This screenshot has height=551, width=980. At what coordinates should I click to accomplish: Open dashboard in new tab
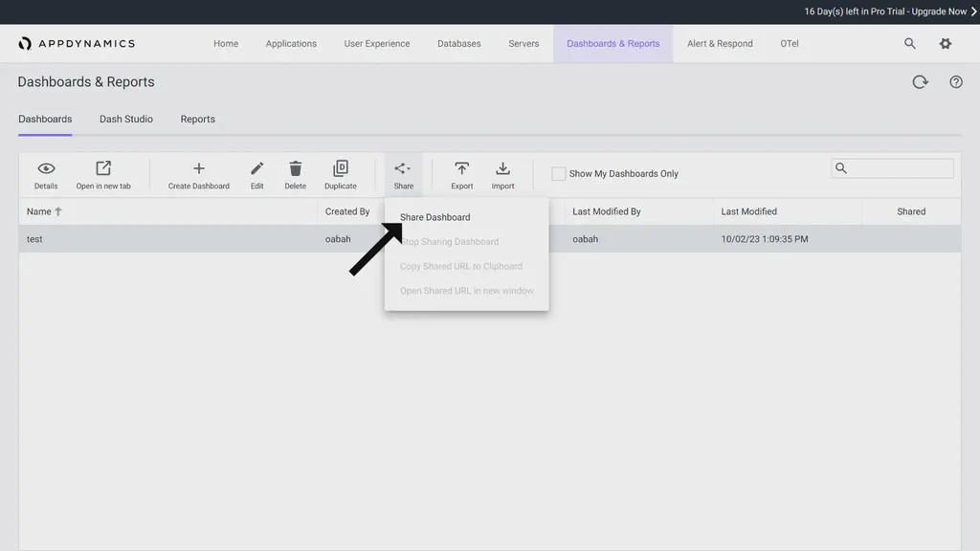[x=103, y=168]
